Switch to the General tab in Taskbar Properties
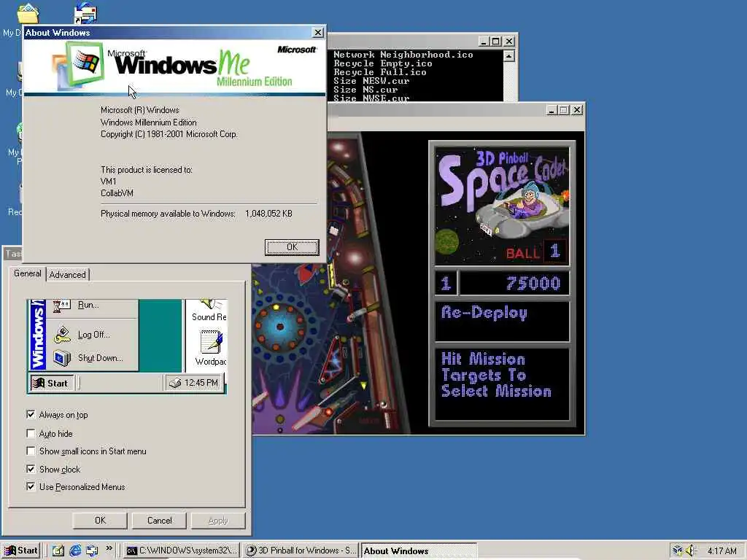747x560 pixels. click(x=27, y=274)
